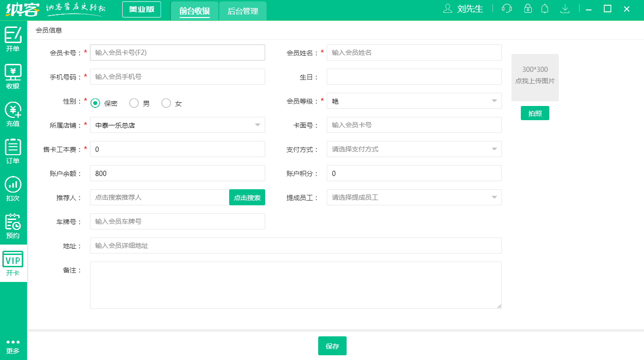Switch to the 后台管理 tab
This screenshot has width=644, height=360.
pos(242,10)
